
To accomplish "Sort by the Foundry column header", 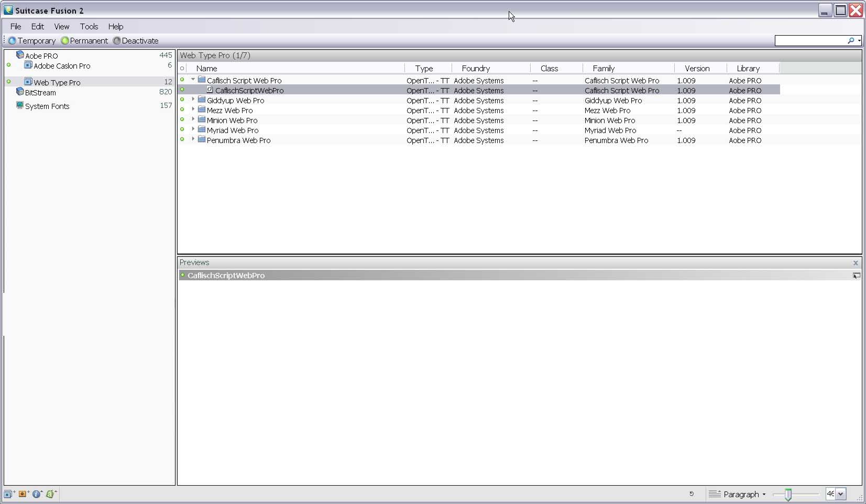I will pyautogui.click(x=491, y=68).
